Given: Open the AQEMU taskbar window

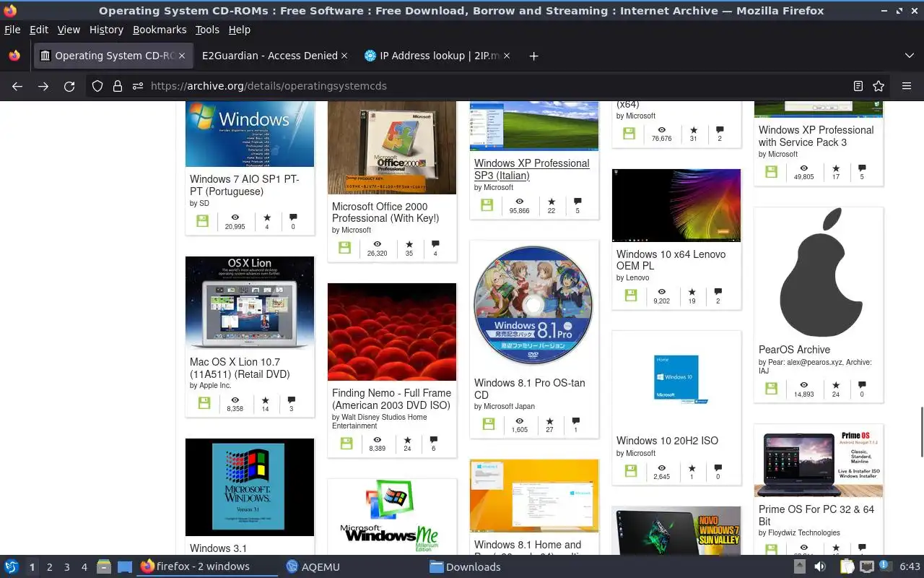Looking at the screenshot, I should tap(313, 567).
